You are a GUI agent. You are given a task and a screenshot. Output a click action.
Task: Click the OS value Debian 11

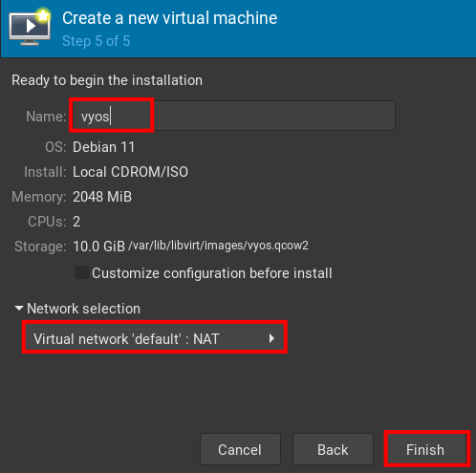pyautogui.click(x=104, y=147)
